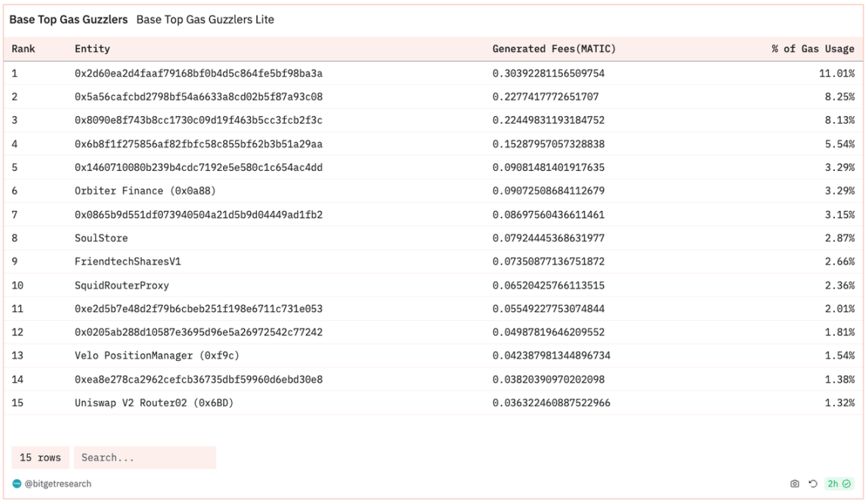Image resolution: width=868 pixels, height=504 pixels.
Task: Select the Uniswap V2 Router02 (0x6BD) entity
Action: click(154, 403)
